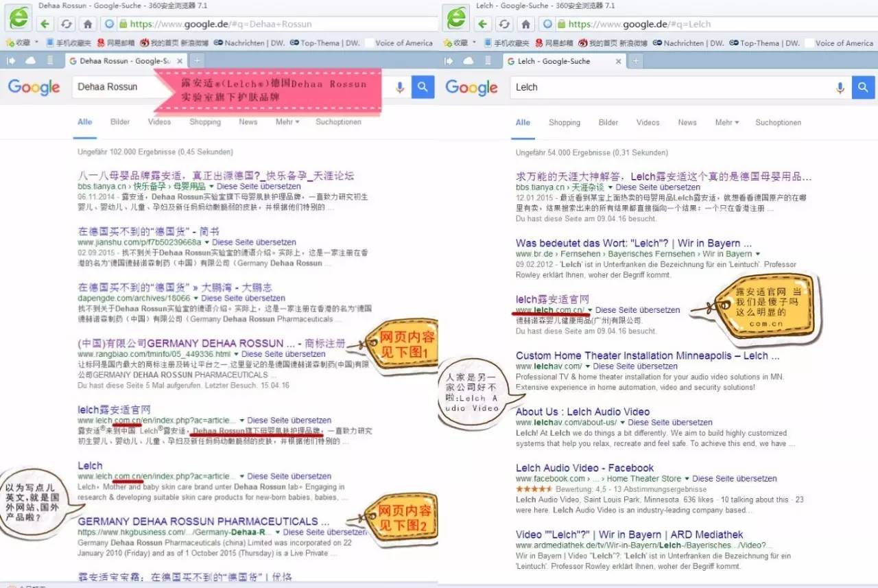878x588 pixels.
Task: Select the Bilder tab in the Lelch results
Action: 608,122
